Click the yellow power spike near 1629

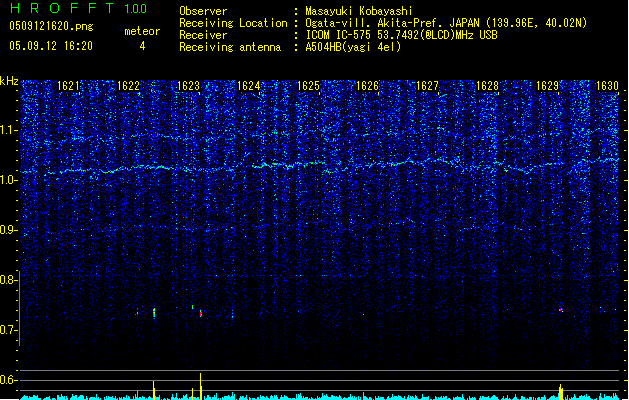pos(561,390)
